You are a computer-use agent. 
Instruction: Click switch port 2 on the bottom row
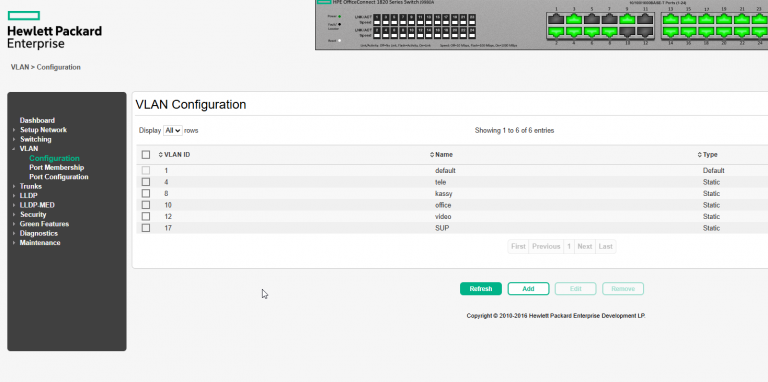click(x=556, y=32)
